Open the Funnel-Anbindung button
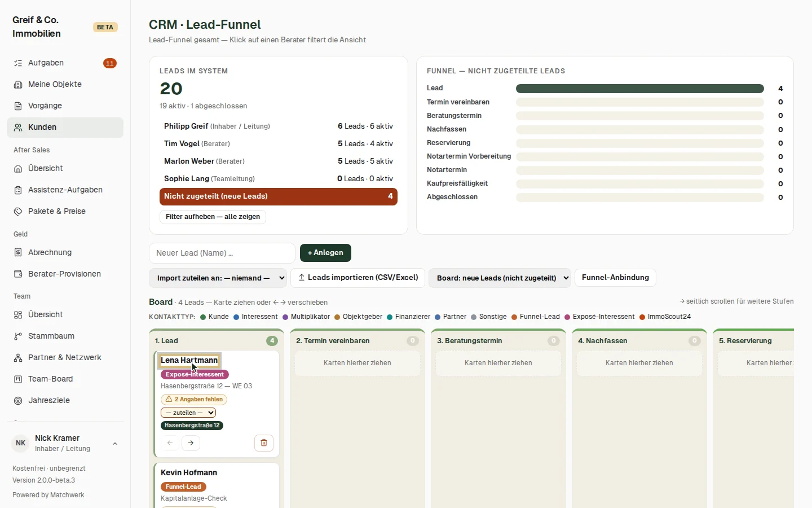 (615, 278)
